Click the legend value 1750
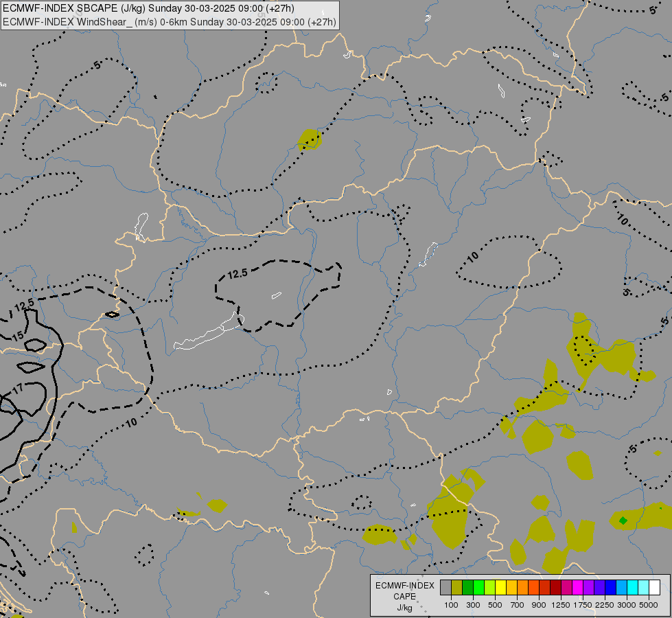This screenshot has height=618, width=672. (x=583, y=605)
